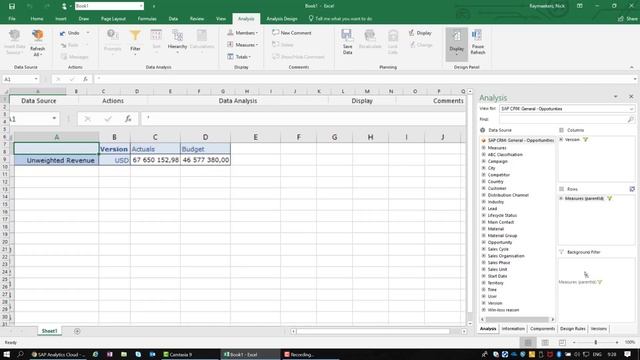Click the Pause Refresh icon
This screenshot has width=640, height=360.
click(x=477, y=35)
